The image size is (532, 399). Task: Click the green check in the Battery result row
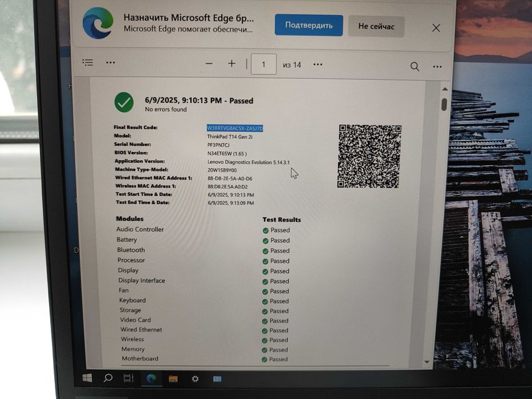click(266, 241)
